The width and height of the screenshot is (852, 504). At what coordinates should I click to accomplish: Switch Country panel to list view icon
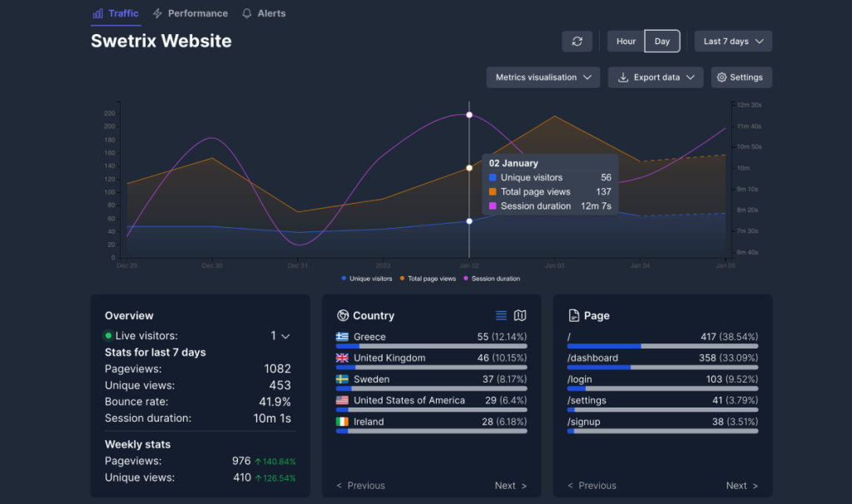click(x=501, y=315)
